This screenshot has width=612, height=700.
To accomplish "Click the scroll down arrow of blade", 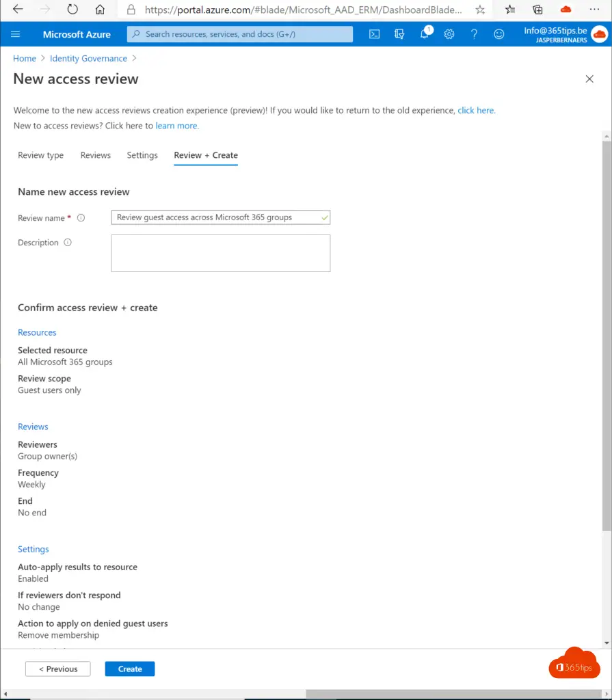I will point(607,643).
